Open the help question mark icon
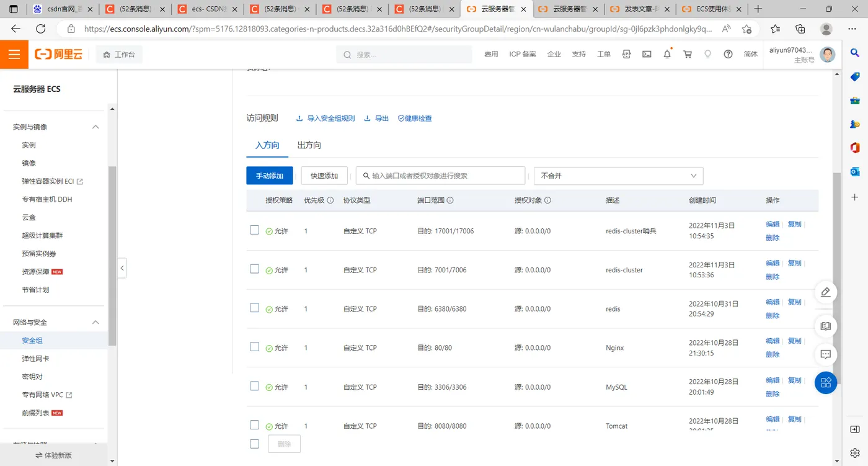The height and width of the screenshot is (466, 868). (728, 55)
